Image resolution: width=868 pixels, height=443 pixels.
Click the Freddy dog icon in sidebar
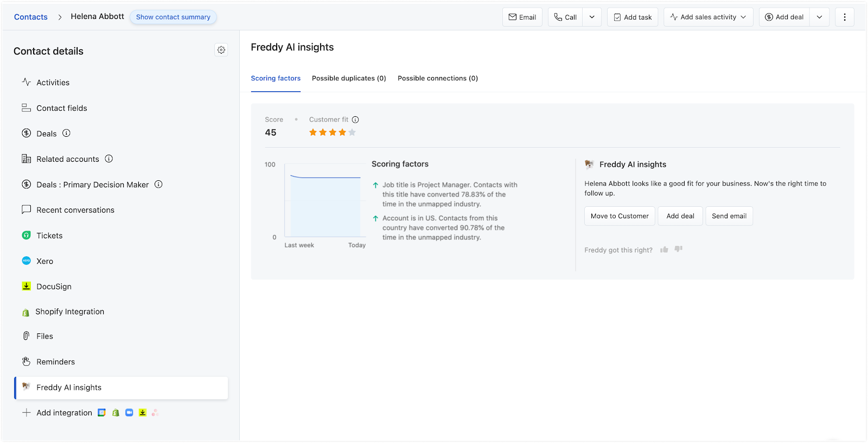tap(26, 387)
